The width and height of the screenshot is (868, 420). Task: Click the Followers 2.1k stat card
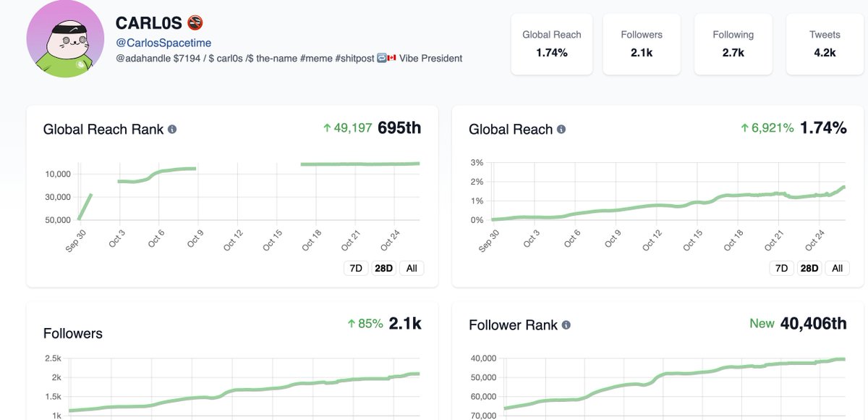(x=641, y=43)
